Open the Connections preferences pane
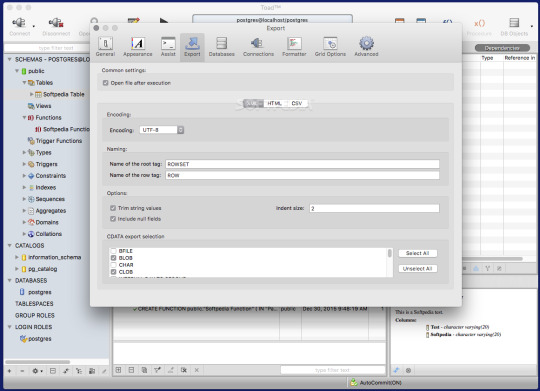 coord(258,47)
